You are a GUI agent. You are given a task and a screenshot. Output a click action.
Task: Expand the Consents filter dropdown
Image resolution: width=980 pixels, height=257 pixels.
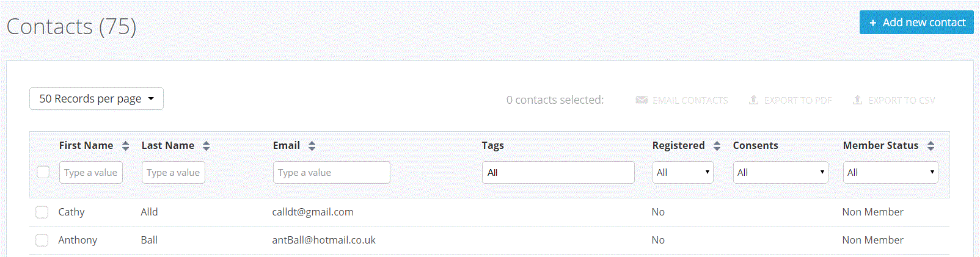tap(780, 173)
